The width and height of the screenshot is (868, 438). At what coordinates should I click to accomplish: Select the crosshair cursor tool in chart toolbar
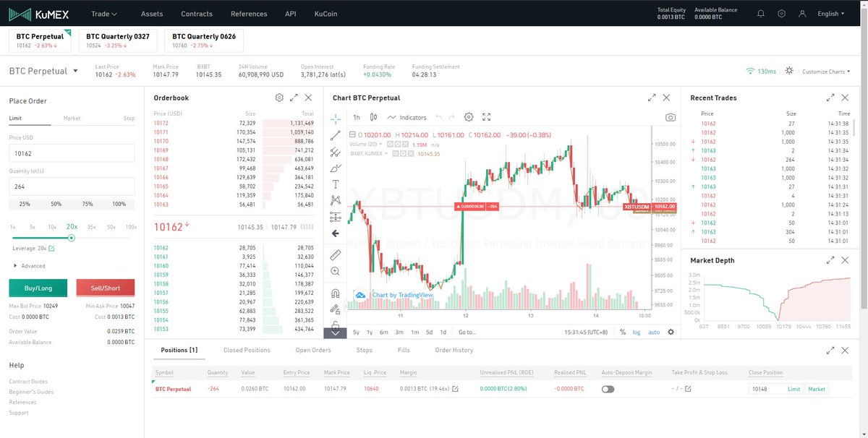335,118
